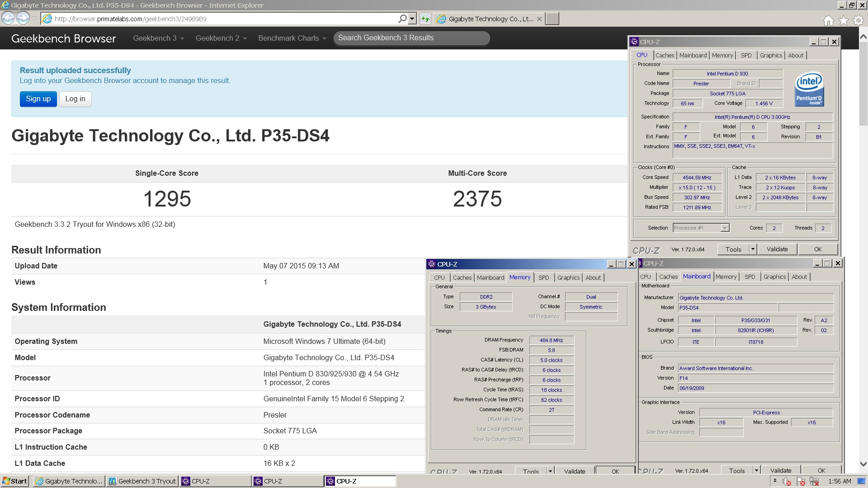Click the IE back navigation arrow

point(8,19)
